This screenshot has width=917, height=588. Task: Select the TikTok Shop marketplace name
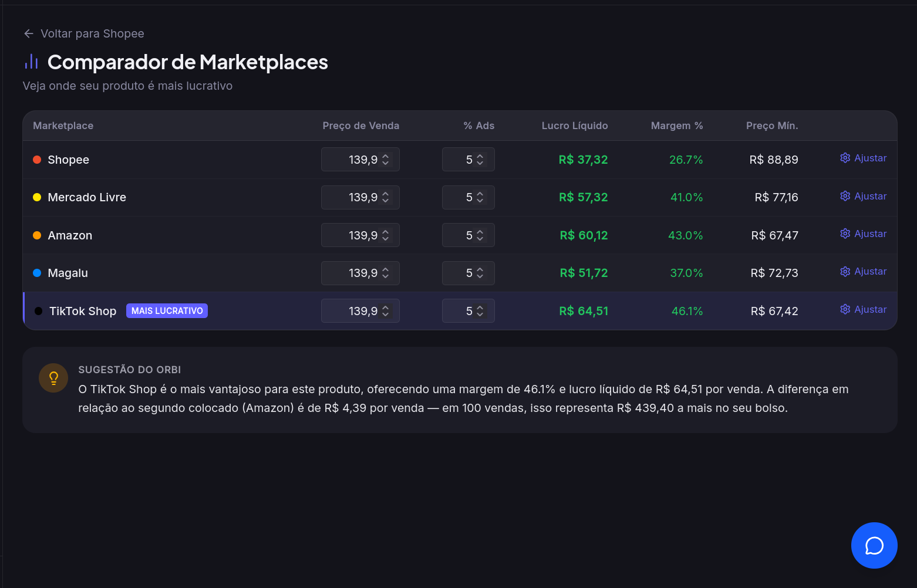coord(83,311)
